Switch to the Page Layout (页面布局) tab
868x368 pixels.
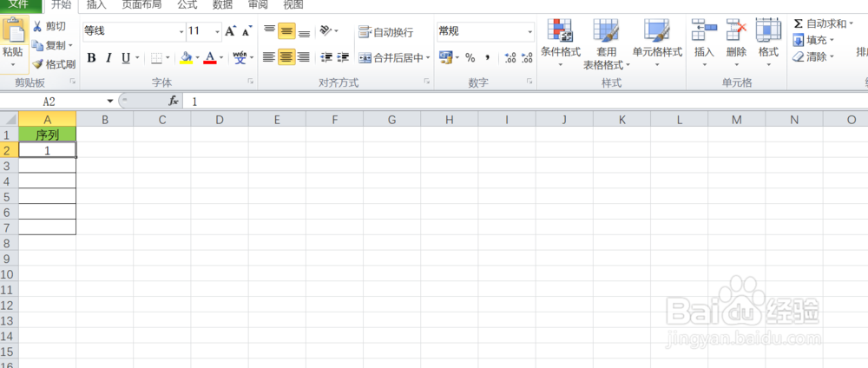click(141, 5)
